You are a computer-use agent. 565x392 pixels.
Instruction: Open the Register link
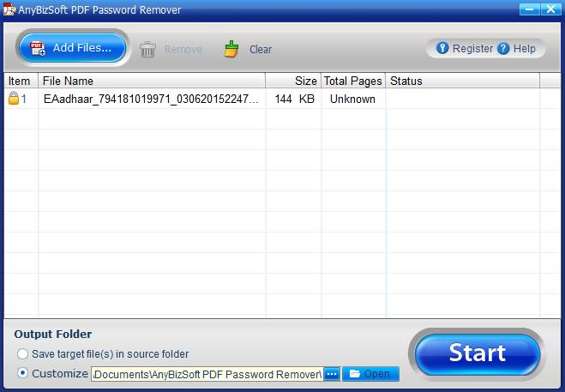click(x=472, y=48)
